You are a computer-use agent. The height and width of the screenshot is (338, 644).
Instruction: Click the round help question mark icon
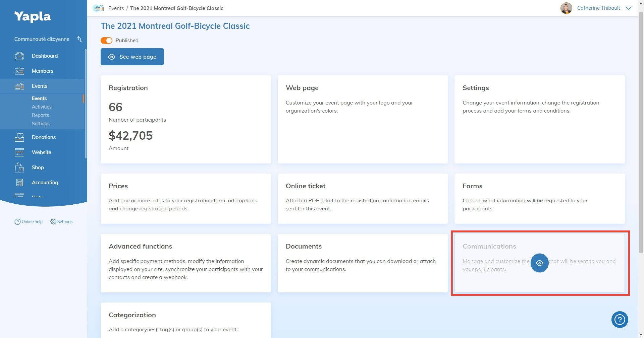[x=620, y=320]
